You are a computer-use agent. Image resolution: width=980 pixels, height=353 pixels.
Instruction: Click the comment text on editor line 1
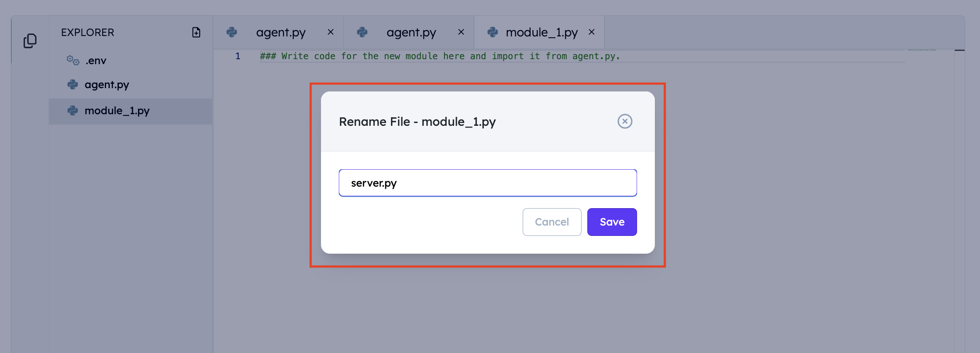[x=440, y=56]
